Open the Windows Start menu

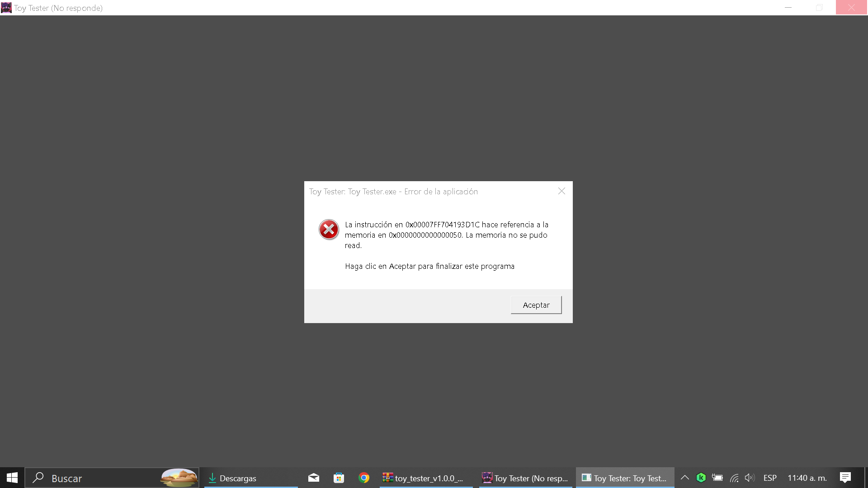pos(12,478)
